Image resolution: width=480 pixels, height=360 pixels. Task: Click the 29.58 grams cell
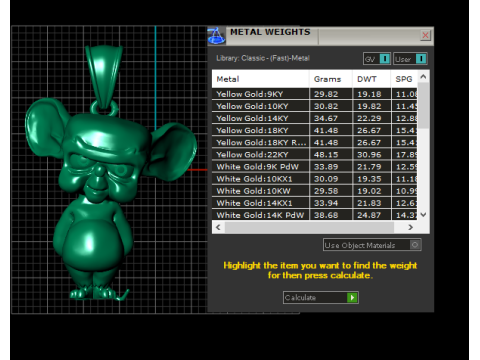(331, 191)
